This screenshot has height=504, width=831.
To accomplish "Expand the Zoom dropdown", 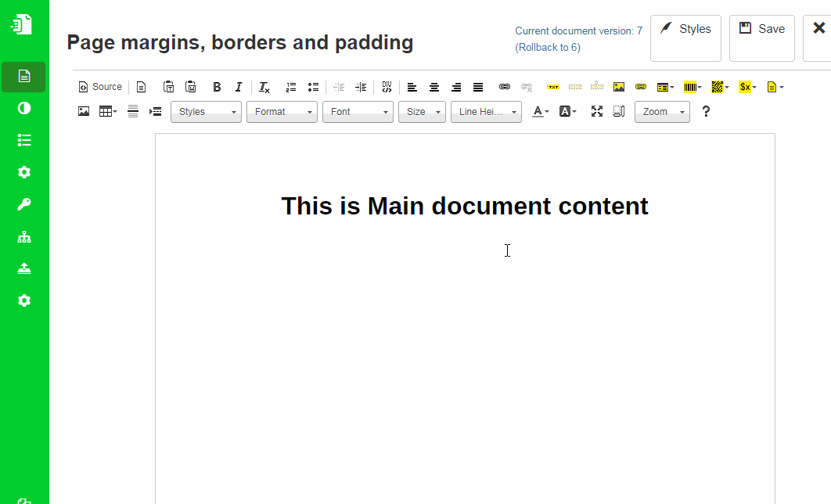I will [x=662, y=111].
